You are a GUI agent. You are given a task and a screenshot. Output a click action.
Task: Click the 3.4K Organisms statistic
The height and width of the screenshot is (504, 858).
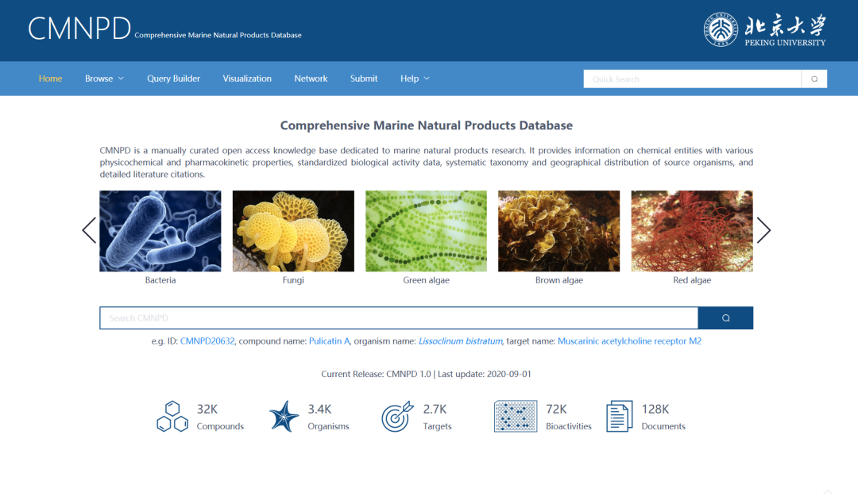pyautogui.click(x=328, y=417)
